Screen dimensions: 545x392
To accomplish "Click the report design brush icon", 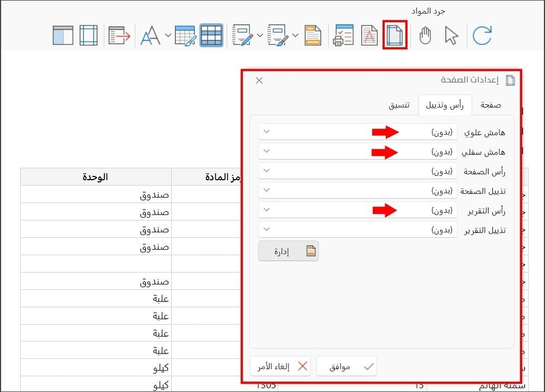I will click(278, 35).
